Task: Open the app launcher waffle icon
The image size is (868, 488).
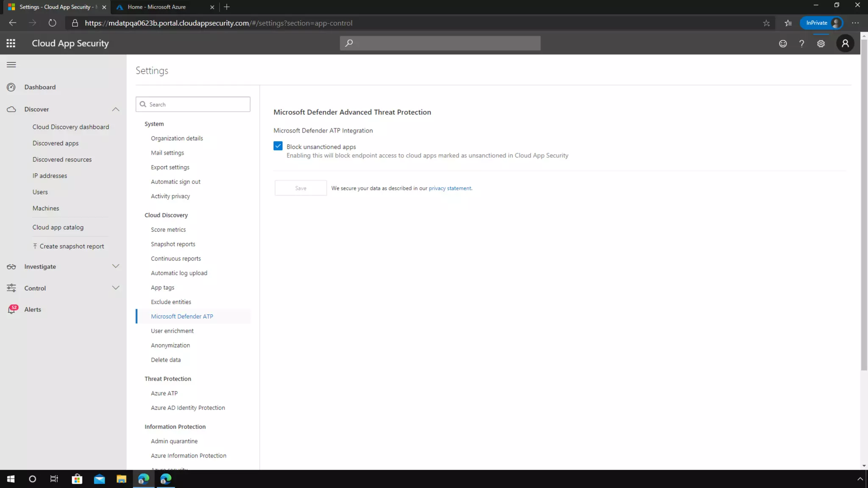Action: (x=11, y=43)
